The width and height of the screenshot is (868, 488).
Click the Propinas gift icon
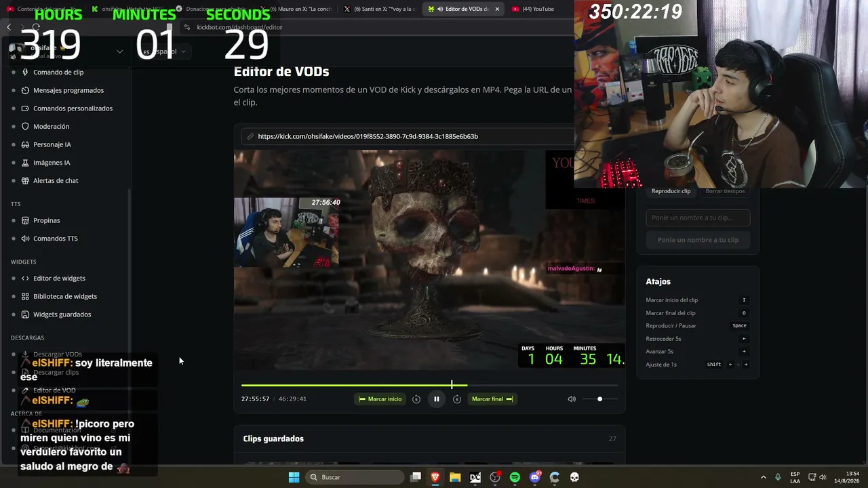[x=26, y=220]
